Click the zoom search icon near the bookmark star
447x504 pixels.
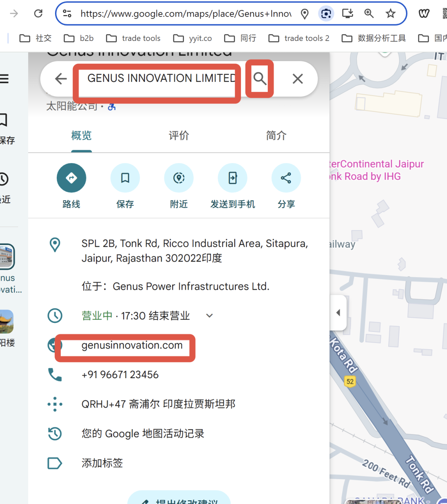coord(369,13)
